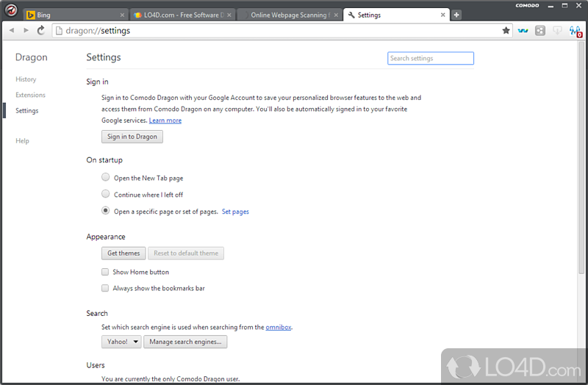The height and width of the screenshot is (385, 588).
Task: Follow the omnibox link
Action: click(279, 327)
